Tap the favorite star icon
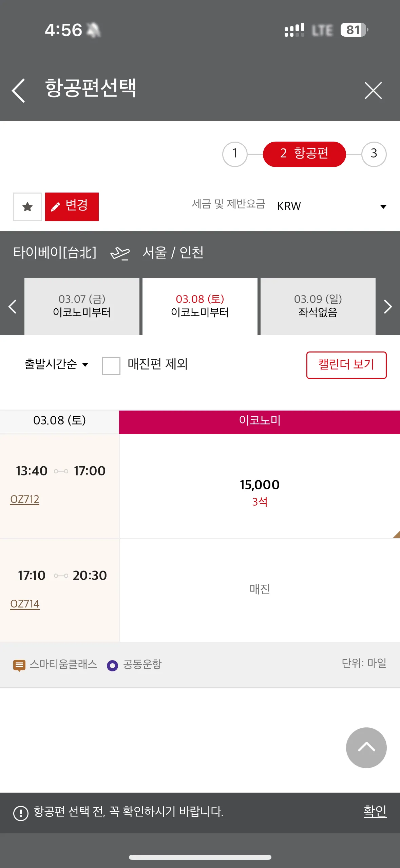Image resolution: width=400 pixels, height=868 pixels. [x=27, y=207]
